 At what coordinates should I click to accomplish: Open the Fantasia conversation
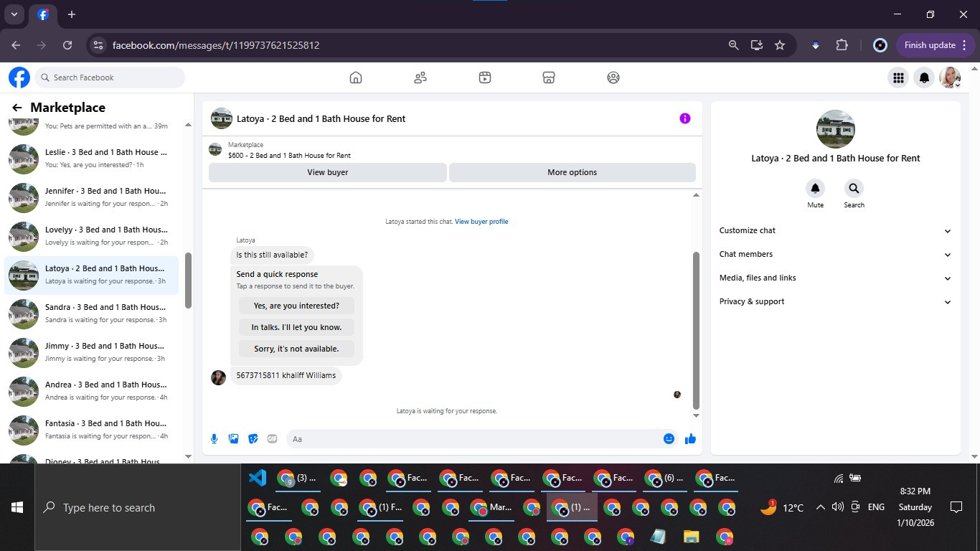click(x=91, y=430)
